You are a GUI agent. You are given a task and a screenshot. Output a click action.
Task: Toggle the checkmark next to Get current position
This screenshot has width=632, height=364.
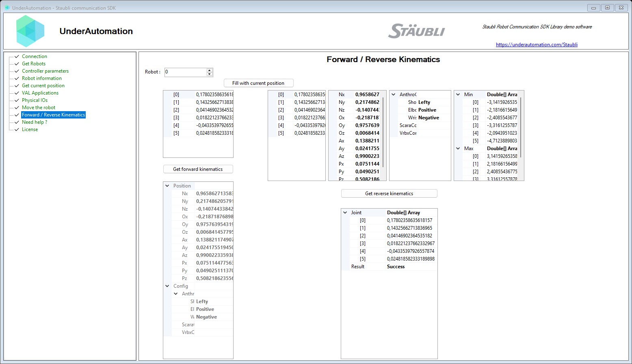(x=16, y=85)
